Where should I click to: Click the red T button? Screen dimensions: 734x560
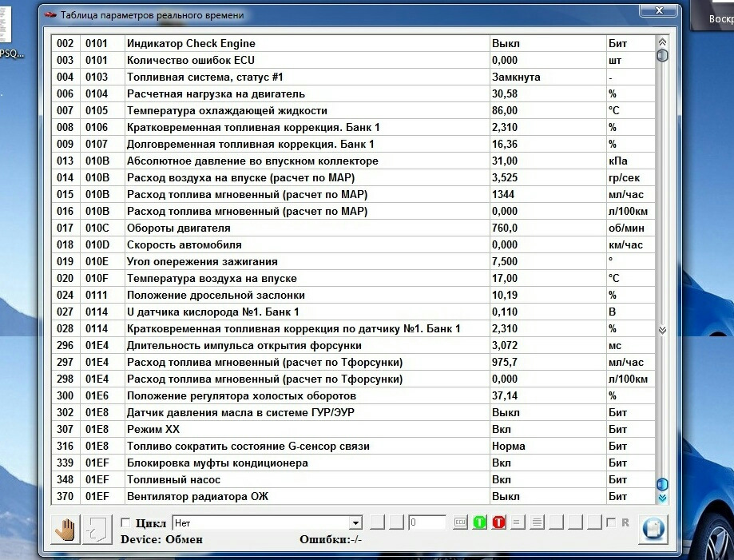click(498, 522)
